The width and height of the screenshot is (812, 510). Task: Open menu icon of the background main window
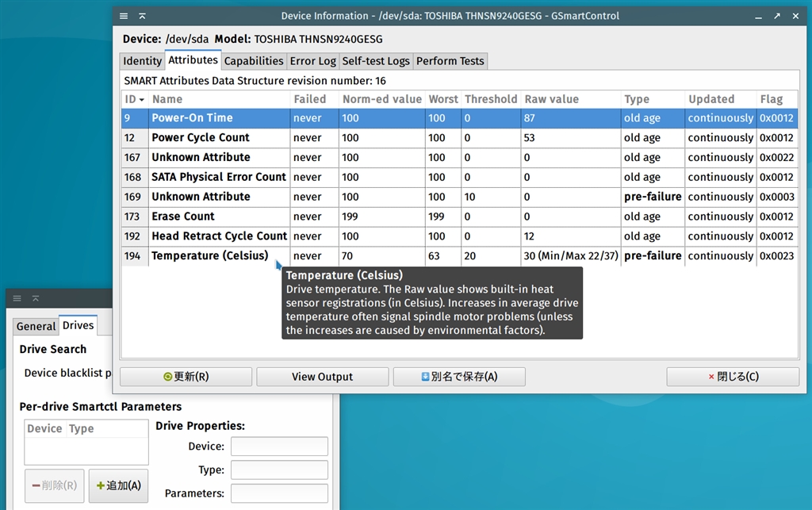pos(17,298)
